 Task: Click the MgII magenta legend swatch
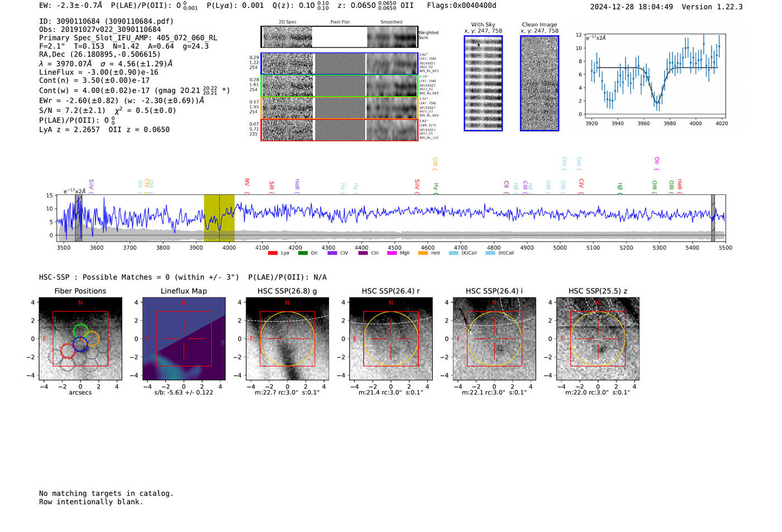click(x=392, y=253)
